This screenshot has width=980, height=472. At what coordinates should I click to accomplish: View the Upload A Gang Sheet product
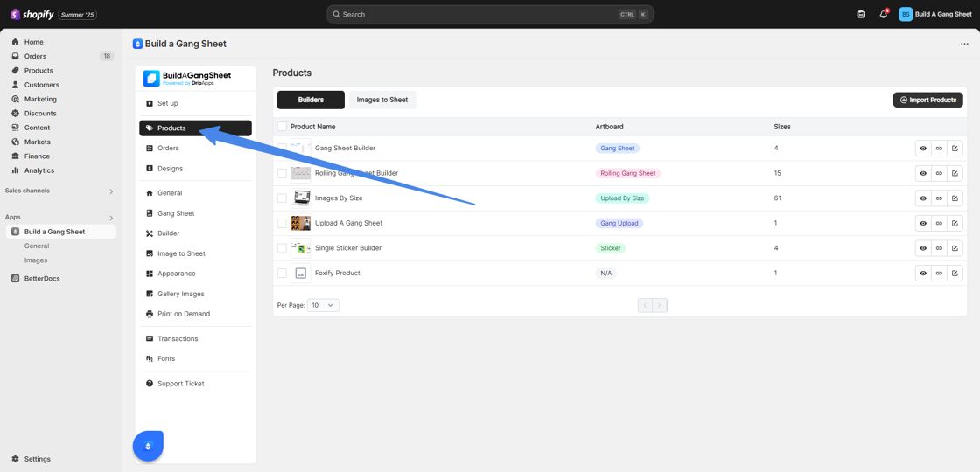923,223
